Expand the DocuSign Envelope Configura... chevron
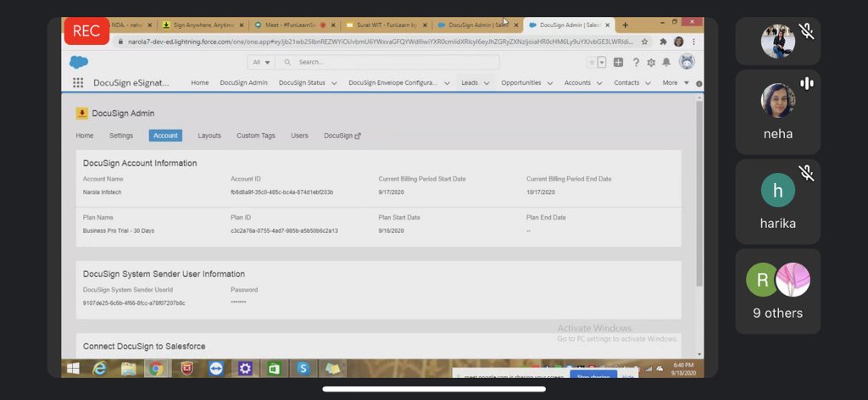 point(447,83)
